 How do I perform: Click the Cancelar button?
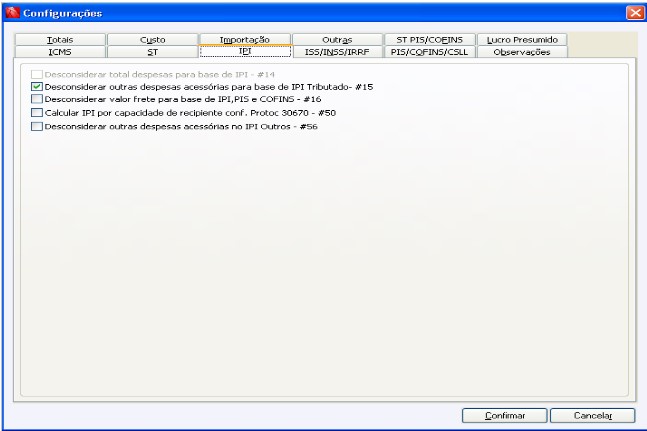coord(593,415)
